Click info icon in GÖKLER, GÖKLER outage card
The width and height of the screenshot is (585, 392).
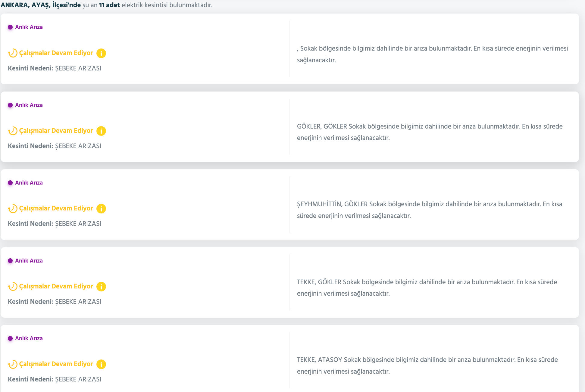pos(101,131)
